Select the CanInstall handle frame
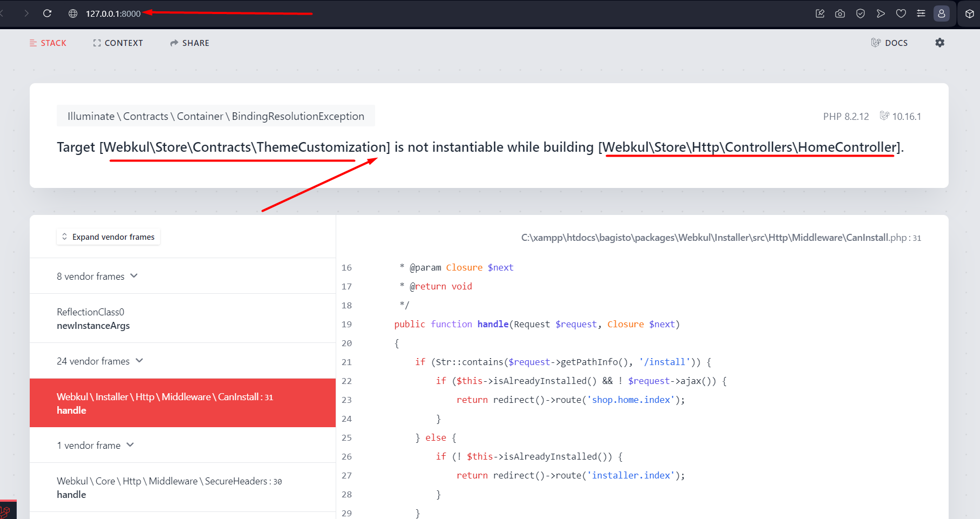The height and width of the screenshot is (519, 980). (183, 403)
